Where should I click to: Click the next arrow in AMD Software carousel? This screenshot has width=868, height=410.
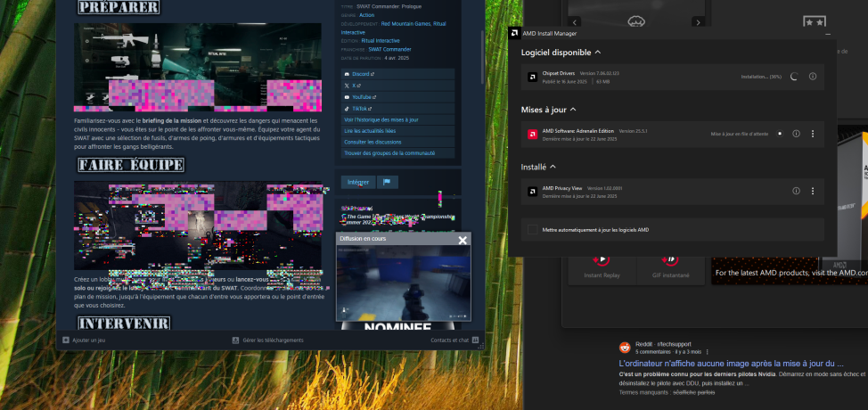(698, 22)
